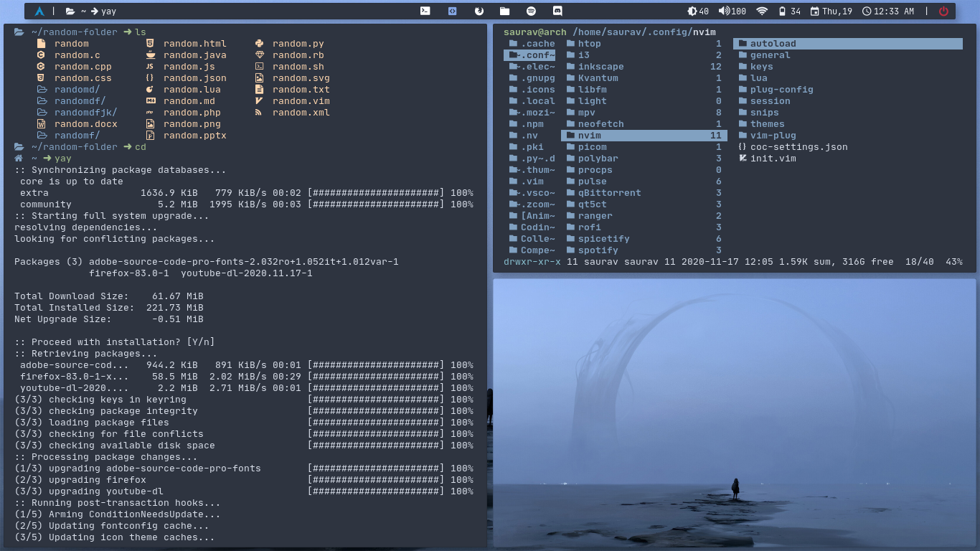
Task: Launch Discord from the polybar icon
Action: pos(557,11)
